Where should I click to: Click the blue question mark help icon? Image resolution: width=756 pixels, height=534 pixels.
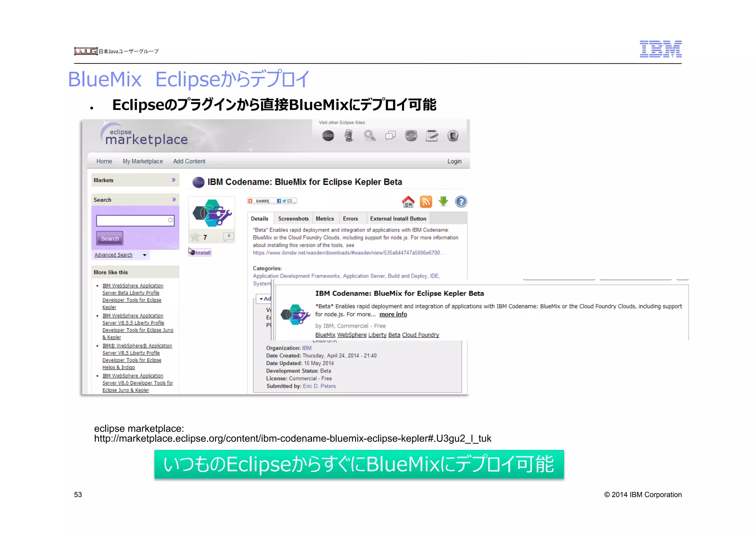(461, 201)
